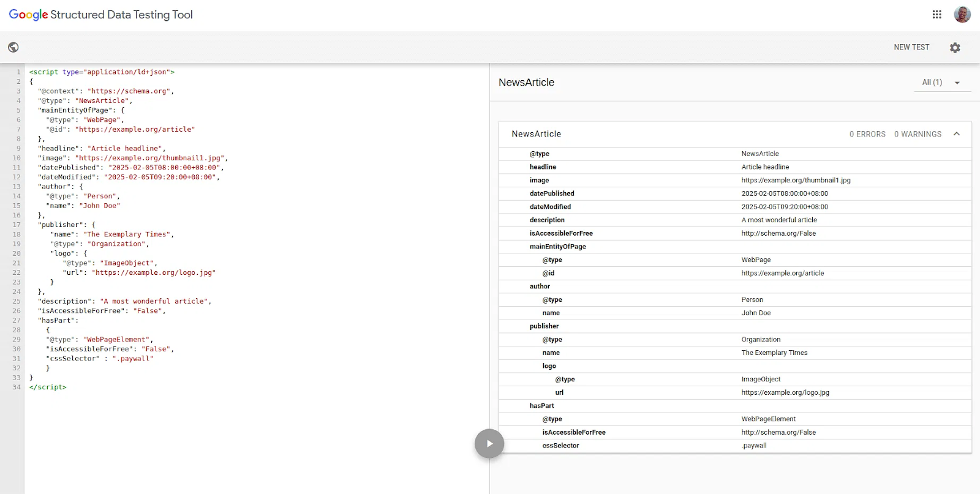Click line number 1 in gutter
The height and width of the screenshot is (494, 980).
click(18, 72)
